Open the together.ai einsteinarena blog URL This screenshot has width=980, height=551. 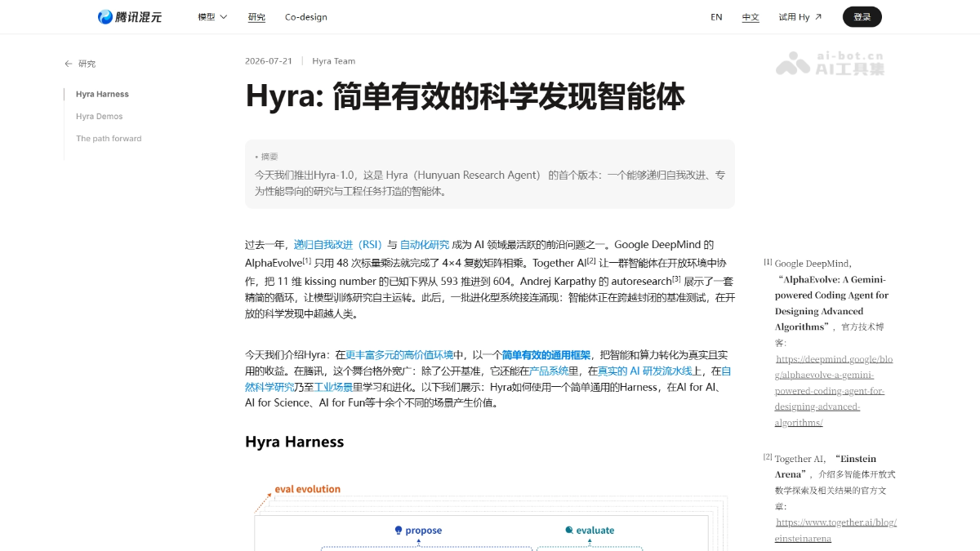coord(835,530)
